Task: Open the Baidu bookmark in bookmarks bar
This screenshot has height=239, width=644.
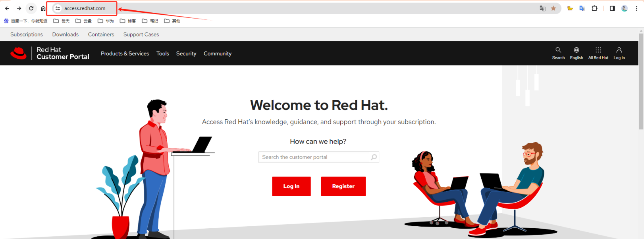Action: [x=25, y=21]
